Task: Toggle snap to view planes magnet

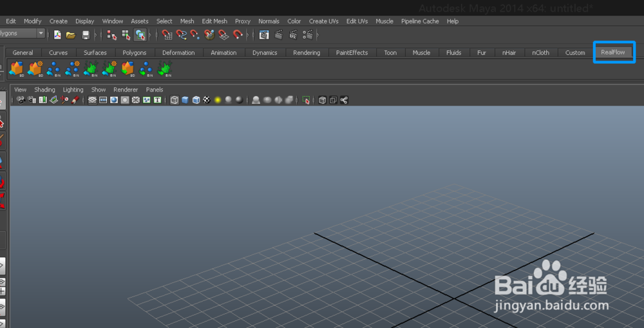Action: (x=223, y=35)
